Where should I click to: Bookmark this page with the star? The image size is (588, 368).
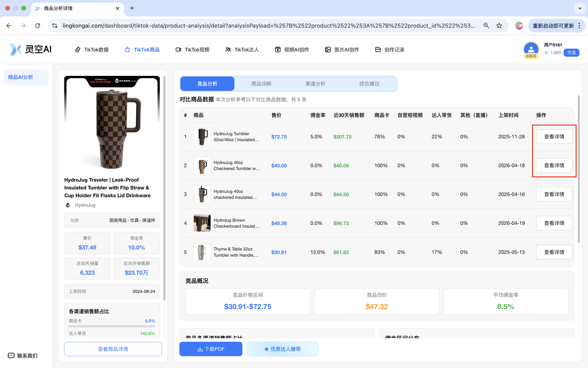tap(499, 26)
